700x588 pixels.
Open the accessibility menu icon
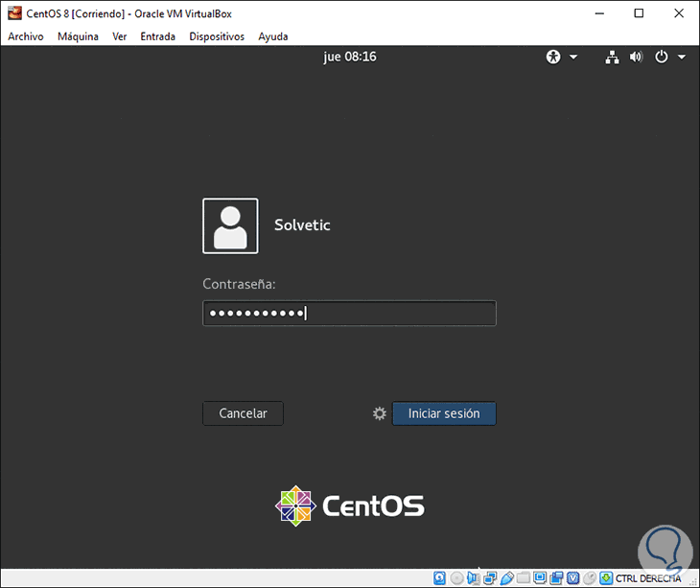pyautogui.click(x=553, y=57)
